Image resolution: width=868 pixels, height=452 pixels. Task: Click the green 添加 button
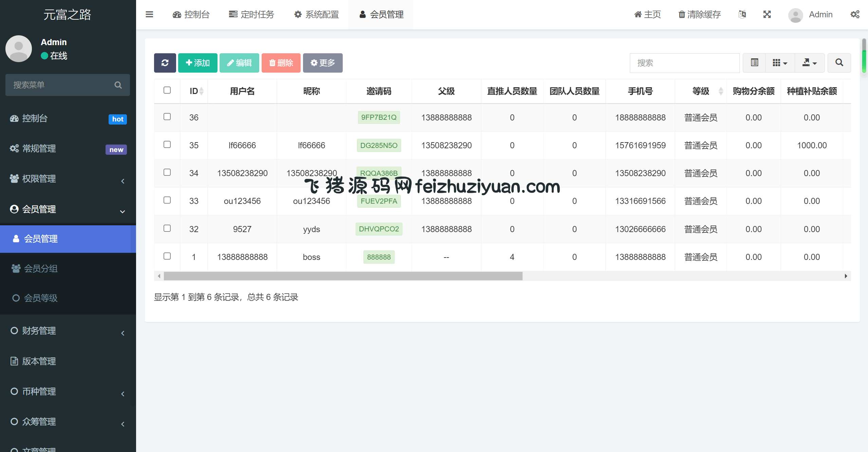pos(197,63)
